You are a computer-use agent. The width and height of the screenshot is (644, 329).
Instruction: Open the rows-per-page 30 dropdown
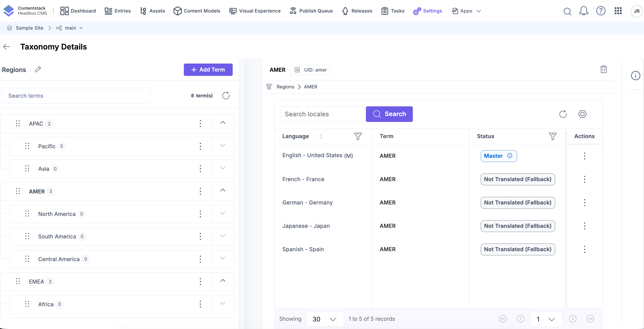[325, 319]
